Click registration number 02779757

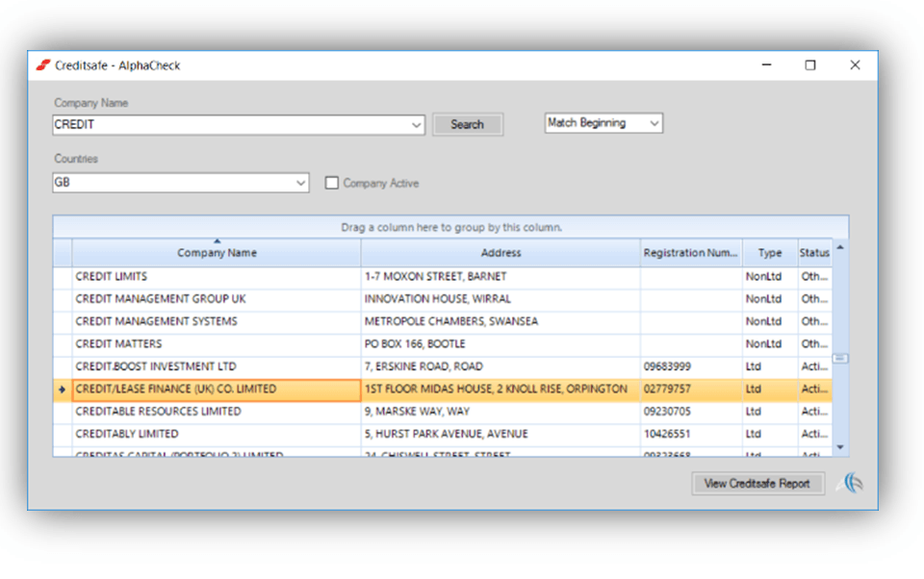[x=667, y=390]
